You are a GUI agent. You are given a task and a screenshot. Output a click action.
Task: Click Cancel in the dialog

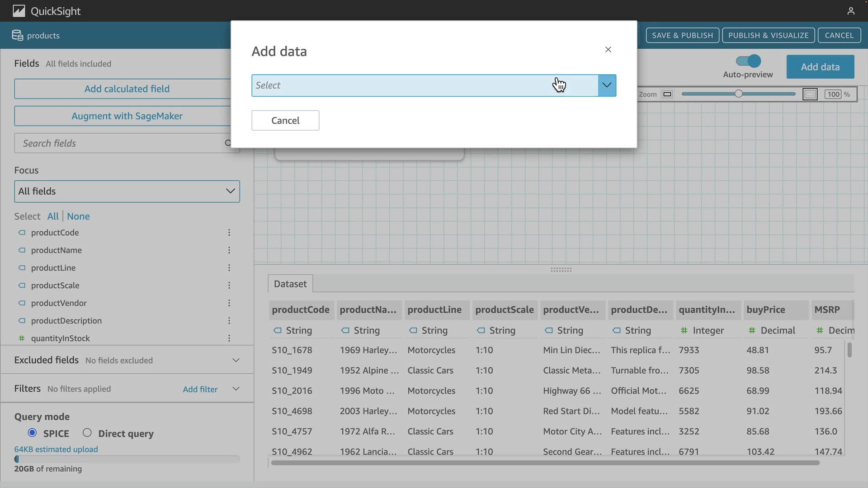(x=285, y=121)
